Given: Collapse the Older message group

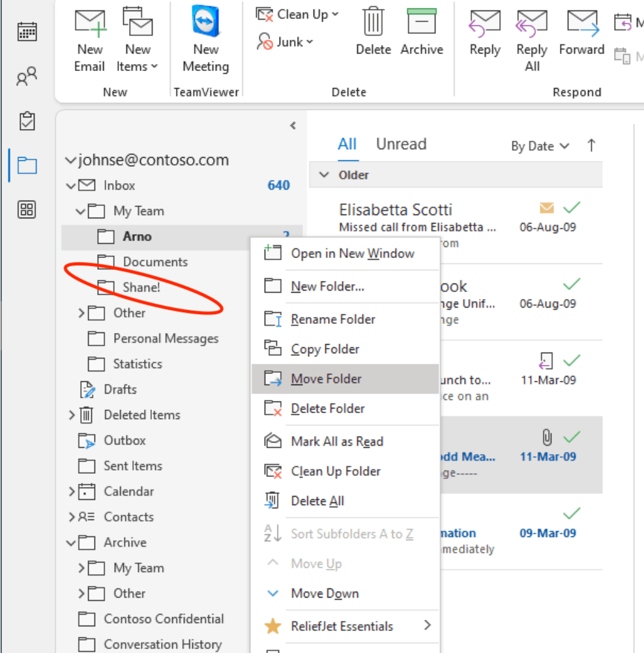Looking at the screenshot, I should click(x=324, y=175).
